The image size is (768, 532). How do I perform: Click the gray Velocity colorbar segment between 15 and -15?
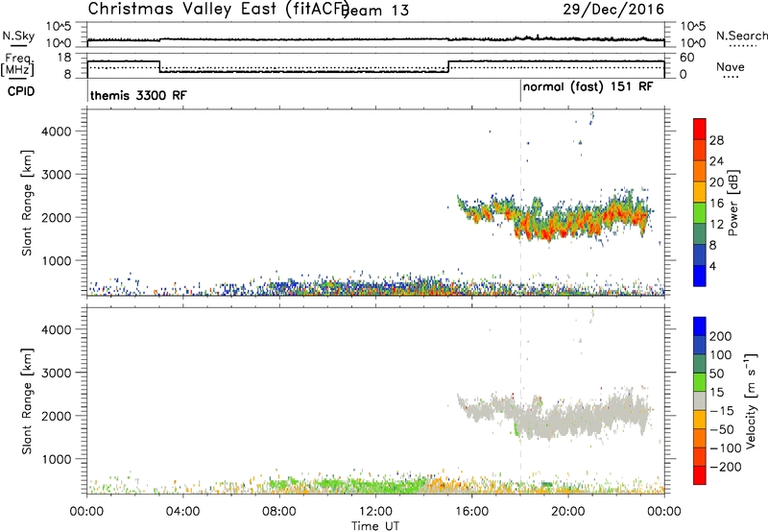700,401
